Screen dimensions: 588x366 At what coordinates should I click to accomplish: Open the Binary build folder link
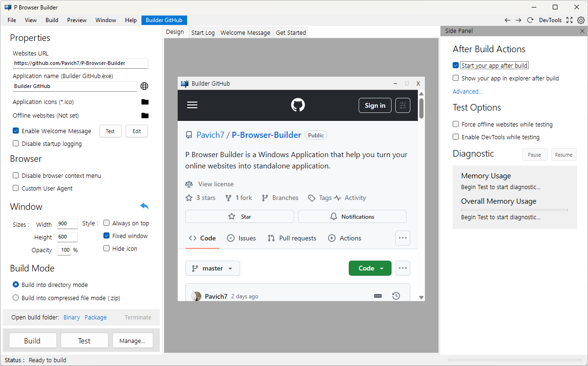click(72, 317)
